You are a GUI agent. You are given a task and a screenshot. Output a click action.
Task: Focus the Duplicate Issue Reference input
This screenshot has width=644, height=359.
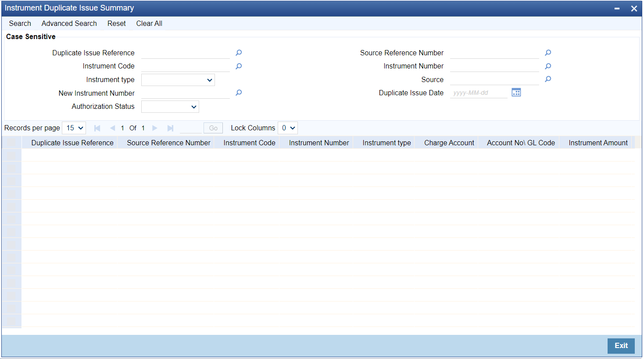point(186,53)
